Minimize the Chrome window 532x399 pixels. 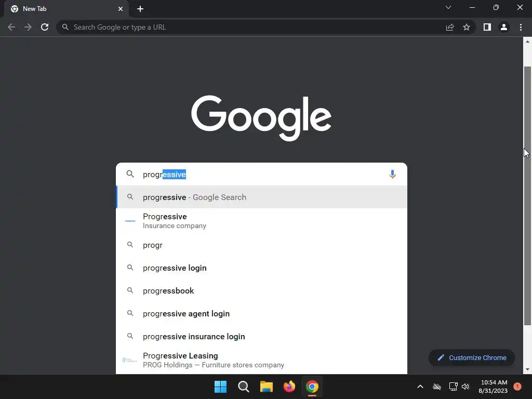[472, 7]
